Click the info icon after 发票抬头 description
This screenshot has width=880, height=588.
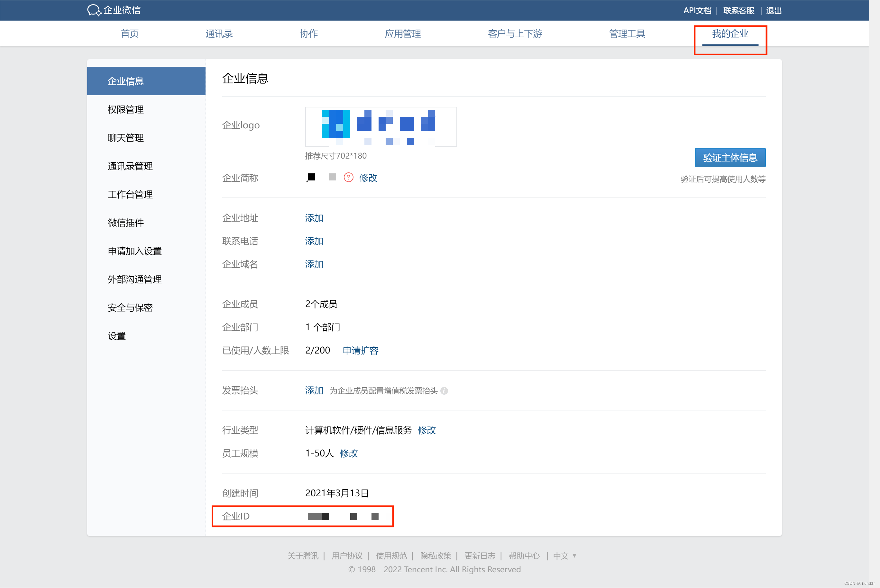pyautogui.click(x=444, y=391)
